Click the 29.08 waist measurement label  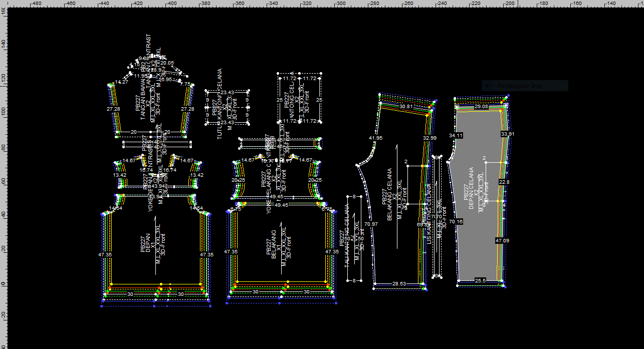tap(482, 107)
